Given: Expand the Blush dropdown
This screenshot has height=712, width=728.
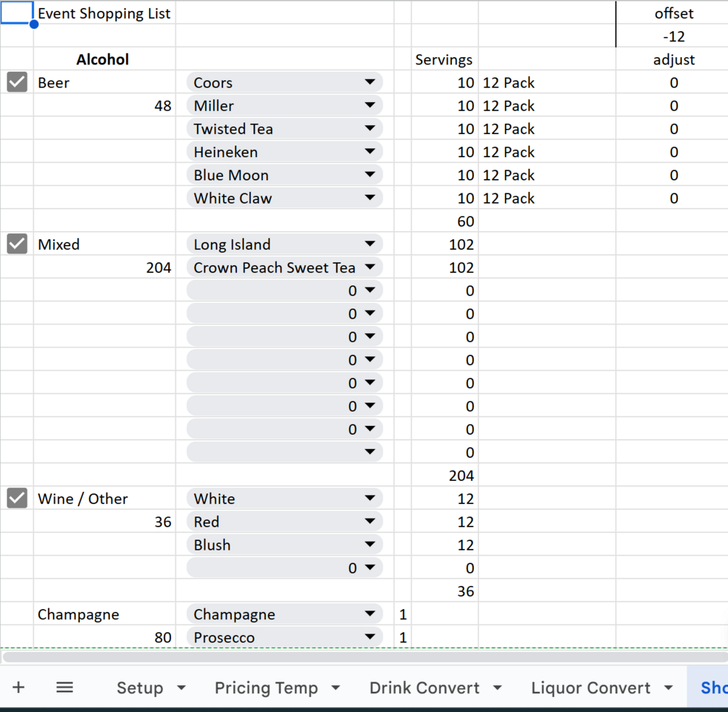Looking at the screenshot, I should 285,545.
